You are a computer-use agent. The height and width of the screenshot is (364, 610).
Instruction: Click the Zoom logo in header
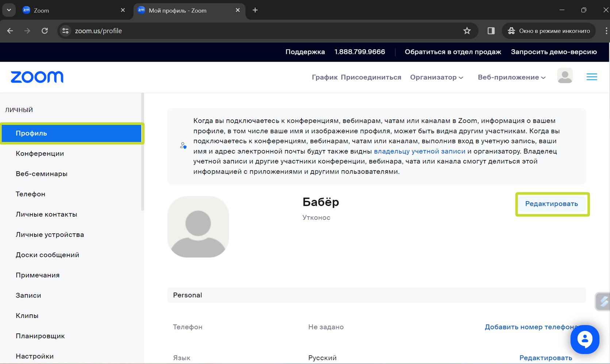[x=37, y=77]
